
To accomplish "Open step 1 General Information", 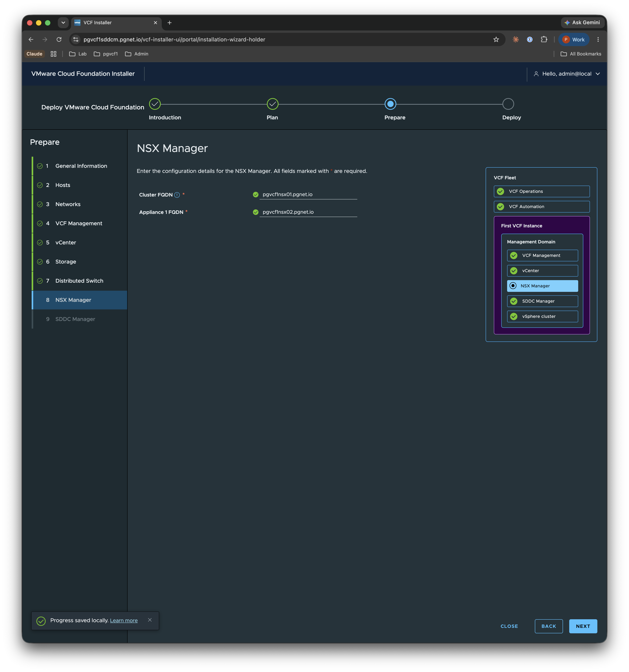I will (x=80, y=166).
